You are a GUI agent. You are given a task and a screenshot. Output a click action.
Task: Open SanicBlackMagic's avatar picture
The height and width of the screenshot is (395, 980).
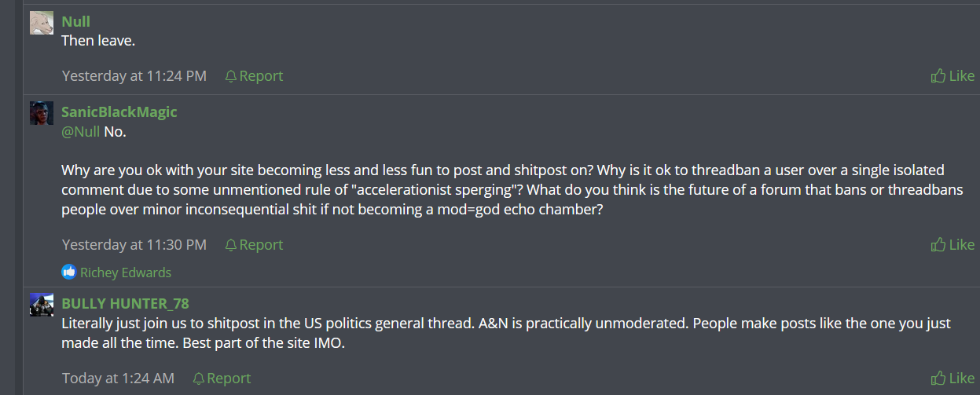point(42,113)
